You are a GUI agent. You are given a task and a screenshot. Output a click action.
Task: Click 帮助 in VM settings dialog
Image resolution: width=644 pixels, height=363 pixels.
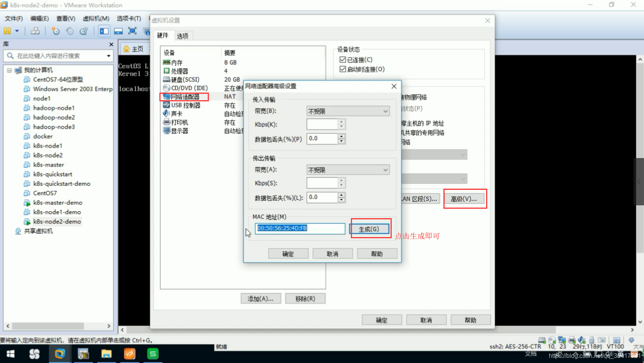pos(471,320)
